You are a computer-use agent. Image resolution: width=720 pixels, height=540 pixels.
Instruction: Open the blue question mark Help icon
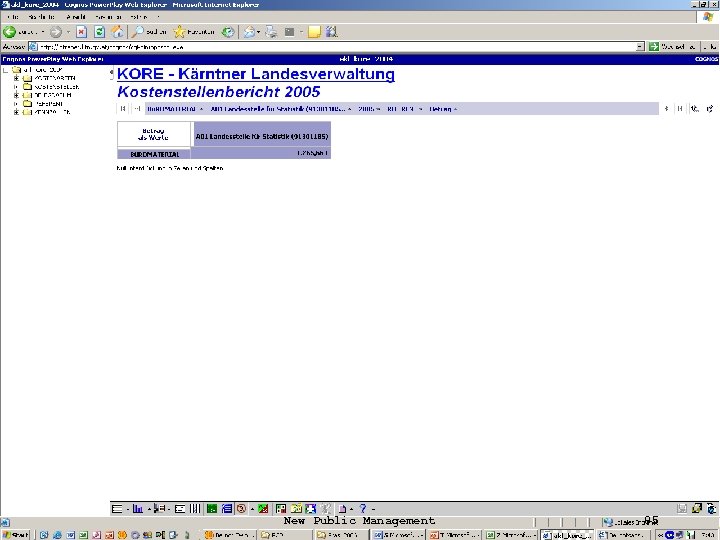(363, 509)
